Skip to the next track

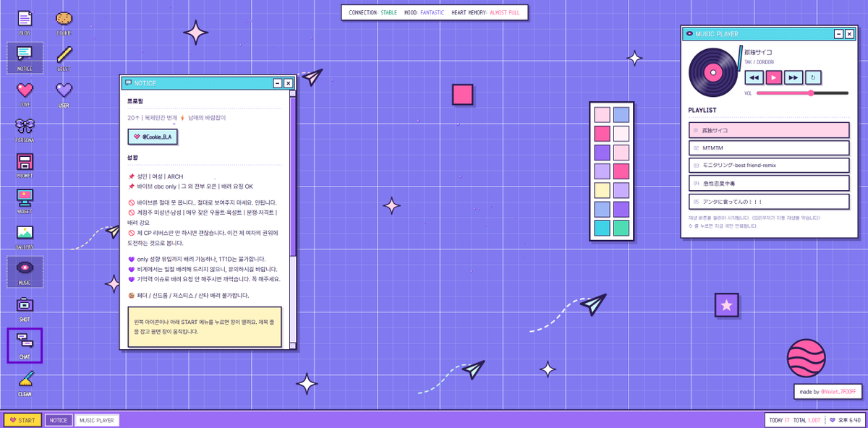point(793,77)
